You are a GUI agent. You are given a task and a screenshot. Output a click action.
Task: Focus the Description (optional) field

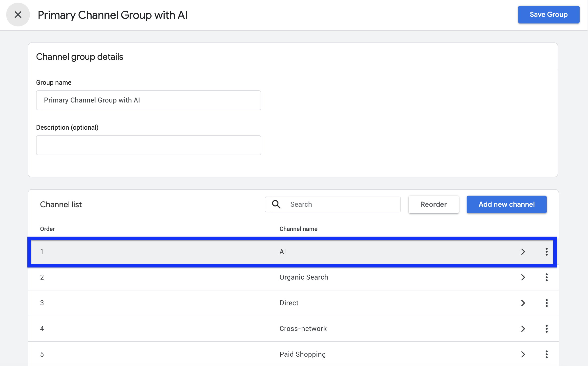pyautogui.click(x=148, y=145)
